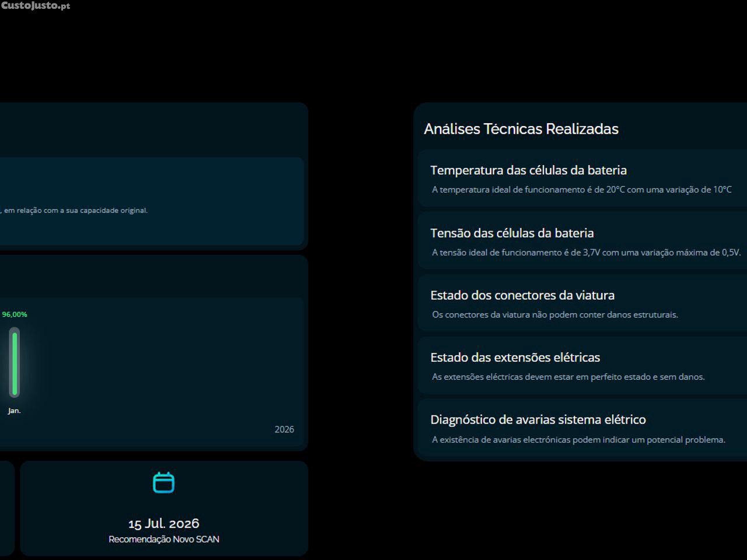Click the 2026 year label
Viewport: 747px width, 560px height.
point(284,429)
